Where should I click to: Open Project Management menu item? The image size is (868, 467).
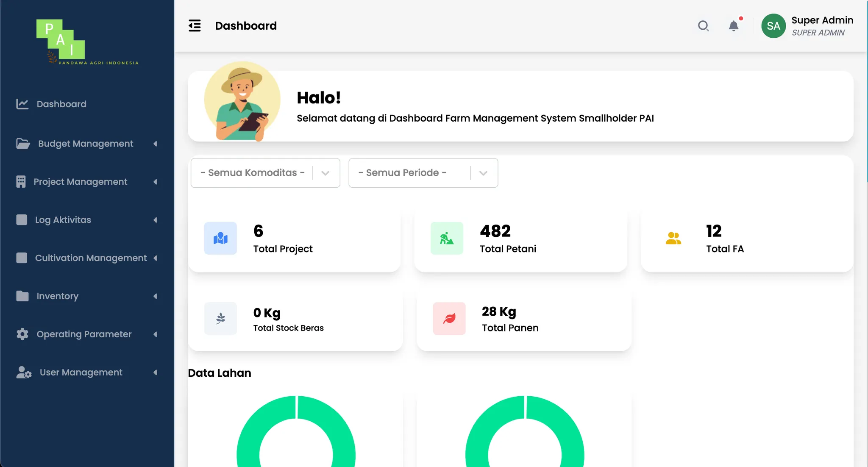(x=81, y=182)
